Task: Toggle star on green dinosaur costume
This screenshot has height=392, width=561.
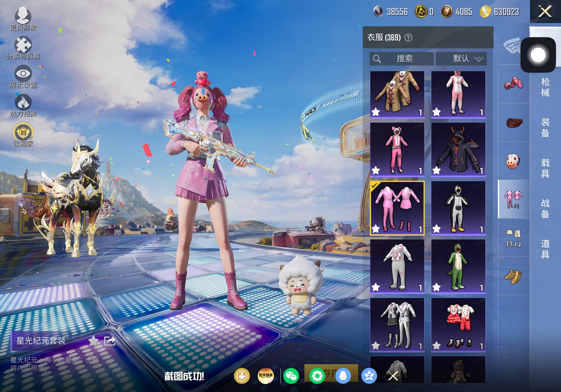Action: (x=436, y=287)
